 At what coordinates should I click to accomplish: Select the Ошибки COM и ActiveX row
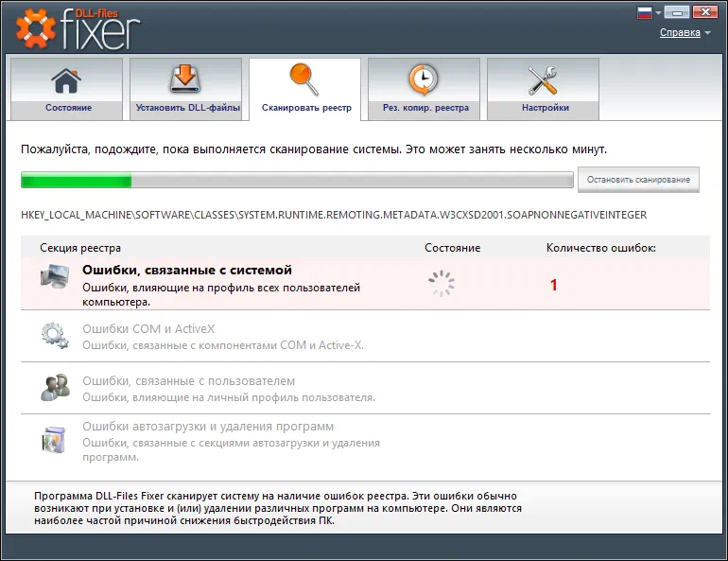(x=365, y=336)
